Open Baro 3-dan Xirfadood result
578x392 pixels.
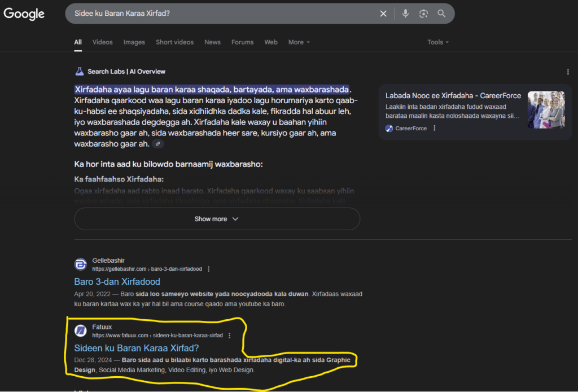tap(117, 281)
